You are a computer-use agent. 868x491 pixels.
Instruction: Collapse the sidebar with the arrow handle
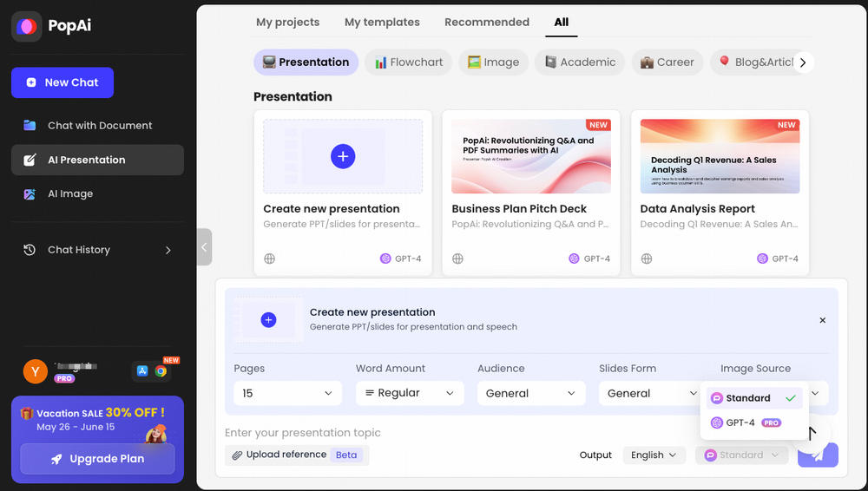pyautogui.click(x=204, y=247)
